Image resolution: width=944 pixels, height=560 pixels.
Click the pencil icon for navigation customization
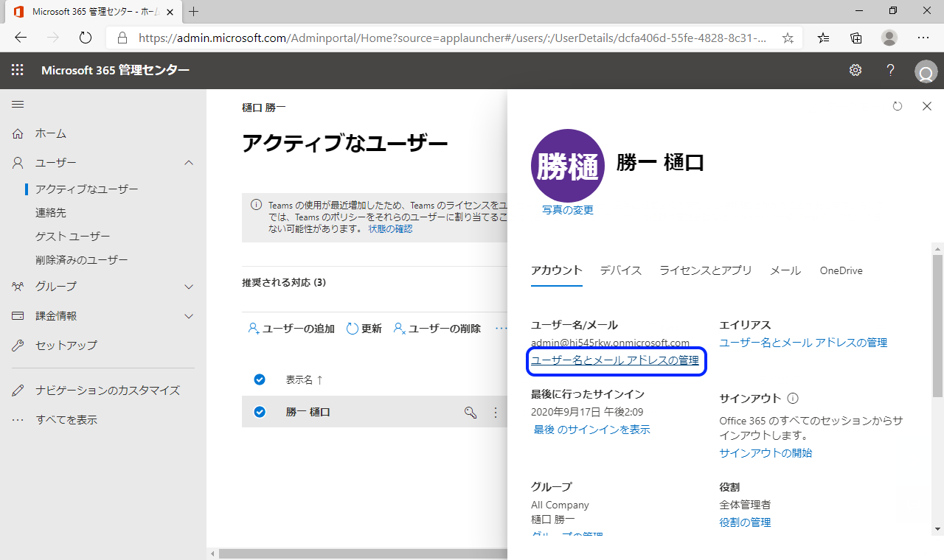[x=18, y=391]
